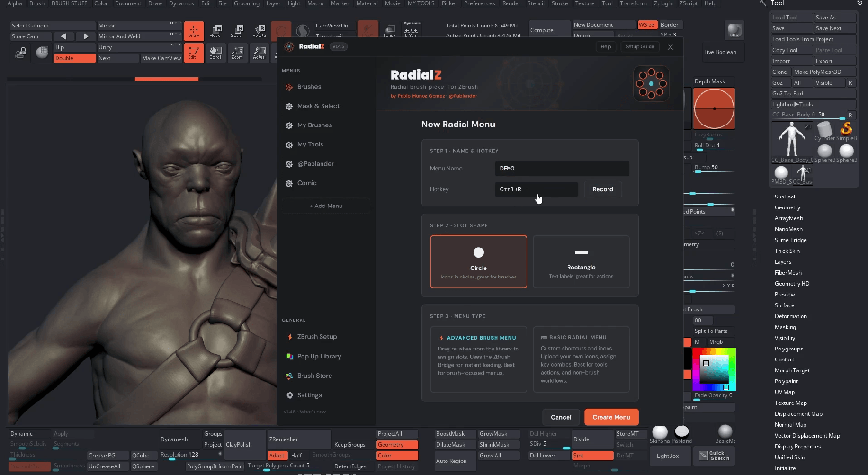Click the @Pablander menu icon
The image size is (868, 475).
[289, 164]
